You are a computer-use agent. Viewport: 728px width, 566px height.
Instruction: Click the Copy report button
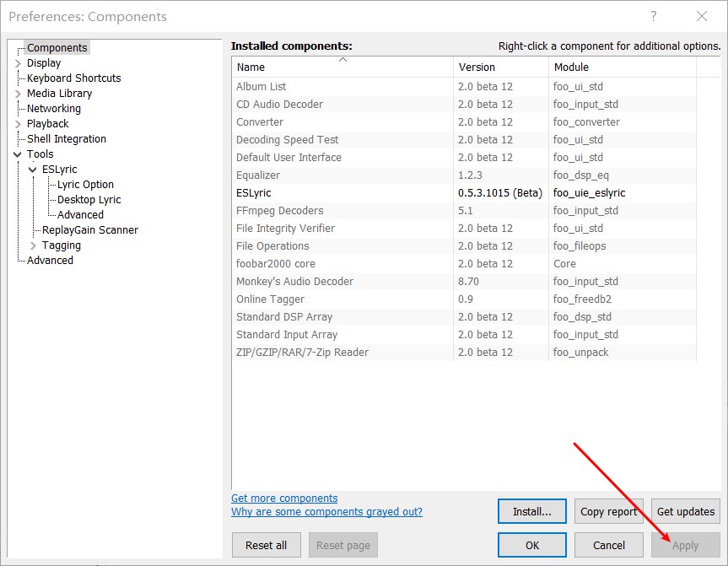coord(609,511)
